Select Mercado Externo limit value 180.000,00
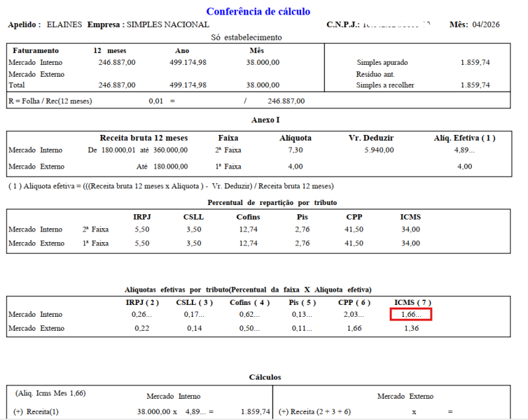The width and height of the screenshot is (528, 420). click(171, 167)
